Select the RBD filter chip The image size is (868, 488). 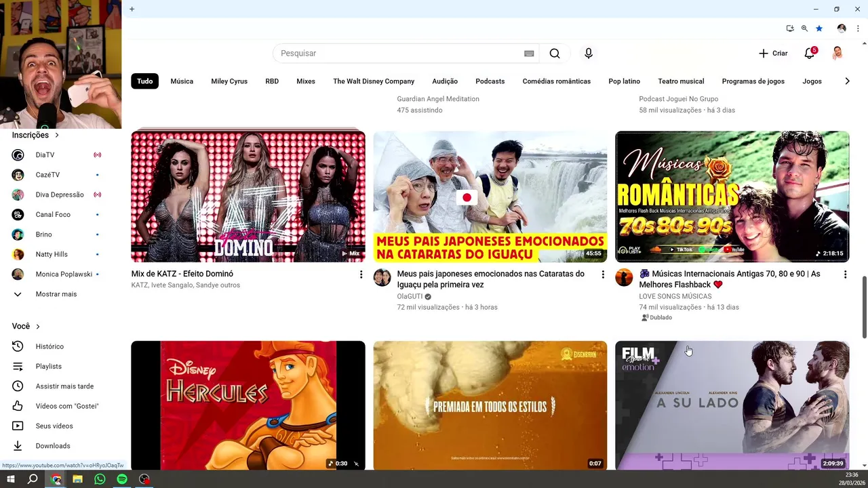tap(272, 81)
